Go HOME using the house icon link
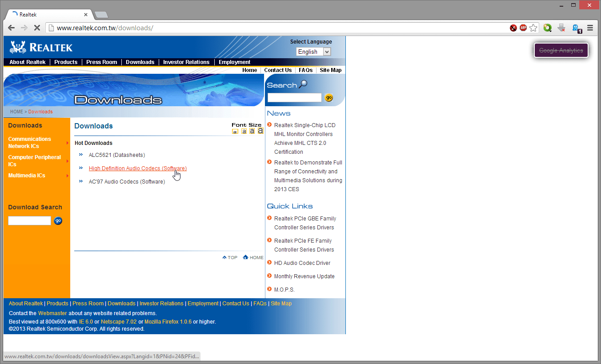The width and height of the screenshot is (601, 364). tap(253, 257)
